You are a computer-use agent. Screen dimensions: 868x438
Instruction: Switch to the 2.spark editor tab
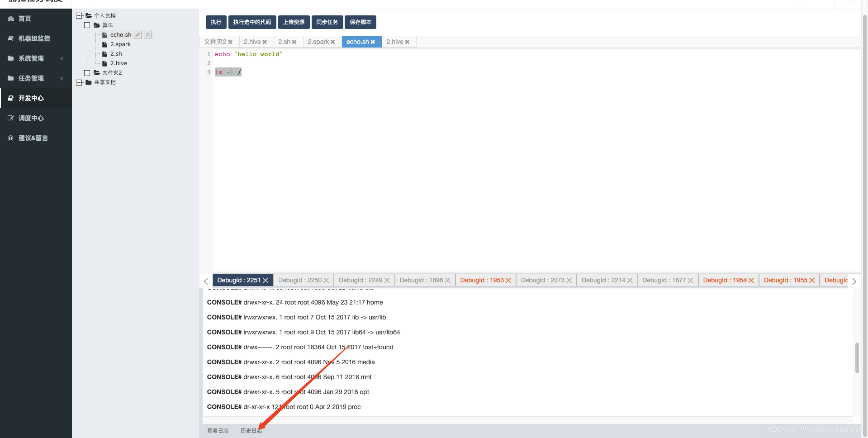pyautogui.click(x=318, y=42)
